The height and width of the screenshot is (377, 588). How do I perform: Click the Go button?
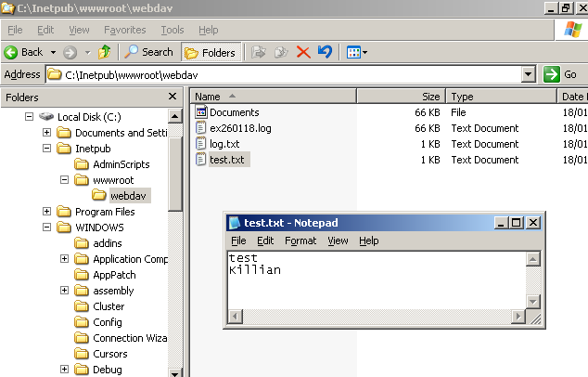(560, 74)
